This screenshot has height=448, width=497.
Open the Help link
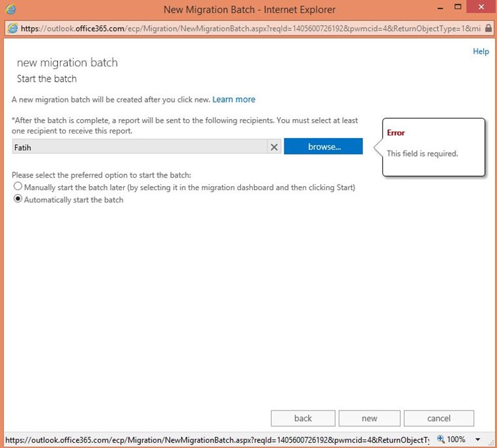click(x=481, y=51)
